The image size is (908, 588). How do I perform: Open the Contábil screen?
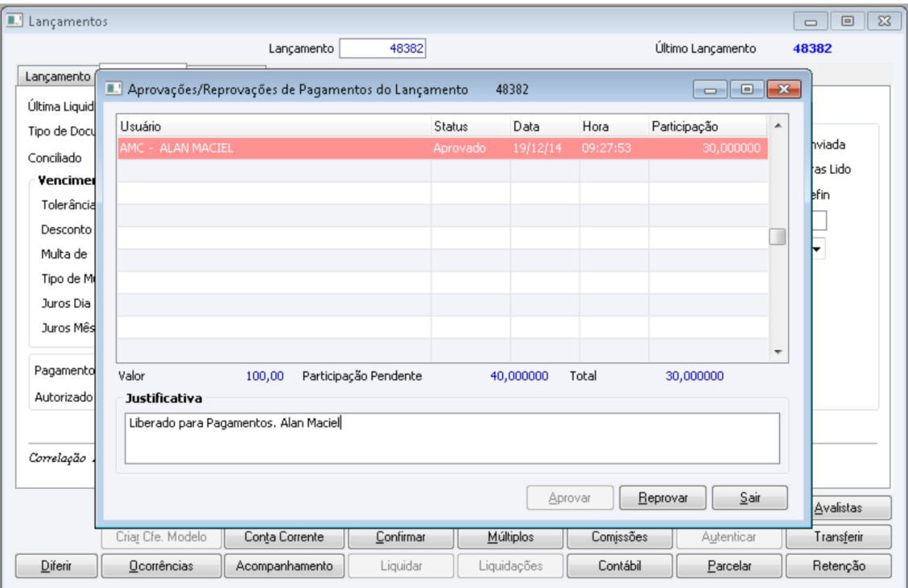[x=620, y=566]
